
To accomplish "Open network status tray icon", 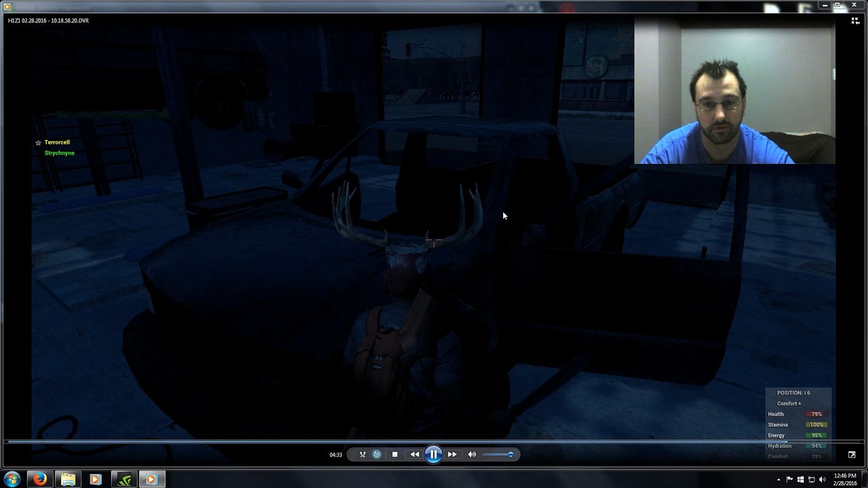I will pos(811,480).
